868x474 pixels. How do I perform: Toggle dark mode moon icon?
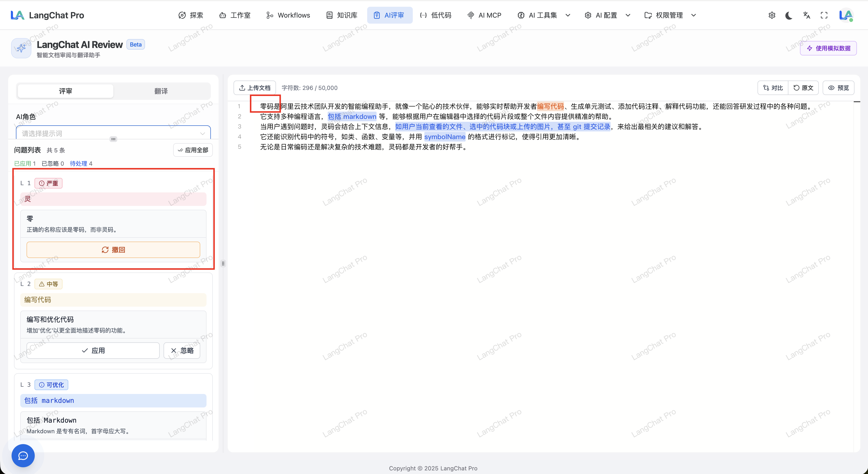coord(789,15)
